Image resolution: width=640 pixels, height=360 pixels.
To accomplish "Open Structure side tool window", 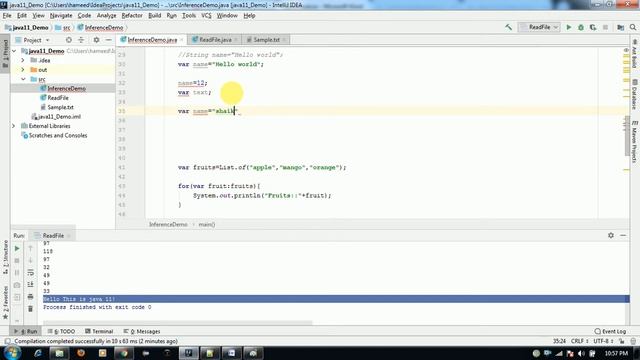I will (x=5, y=257).
